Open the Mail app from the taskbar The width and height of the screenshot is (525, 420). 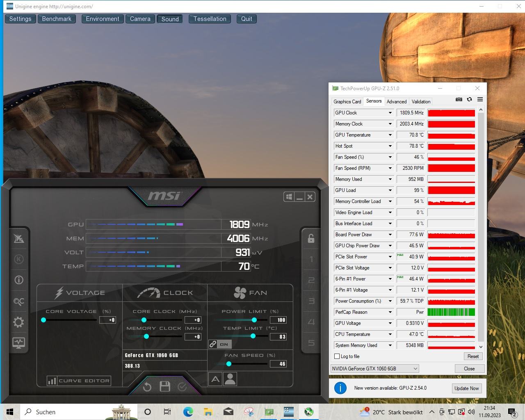click(x=228, y=412)
